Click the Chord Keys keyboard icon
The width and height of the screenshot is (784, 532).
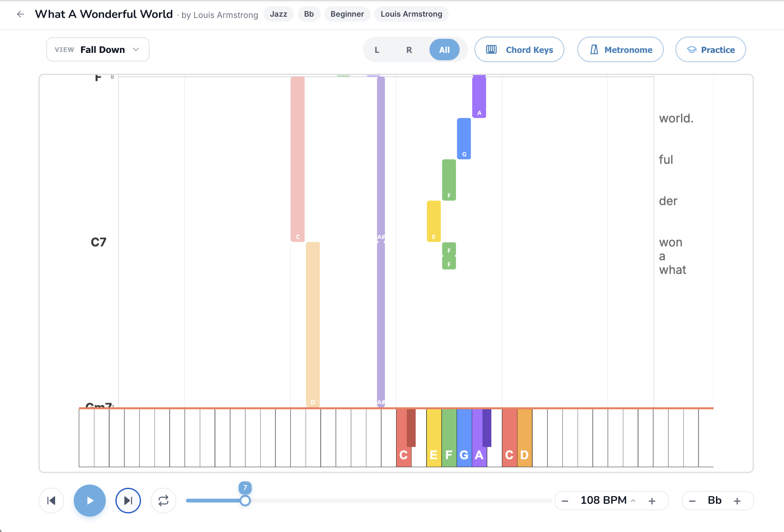(491, 50)
